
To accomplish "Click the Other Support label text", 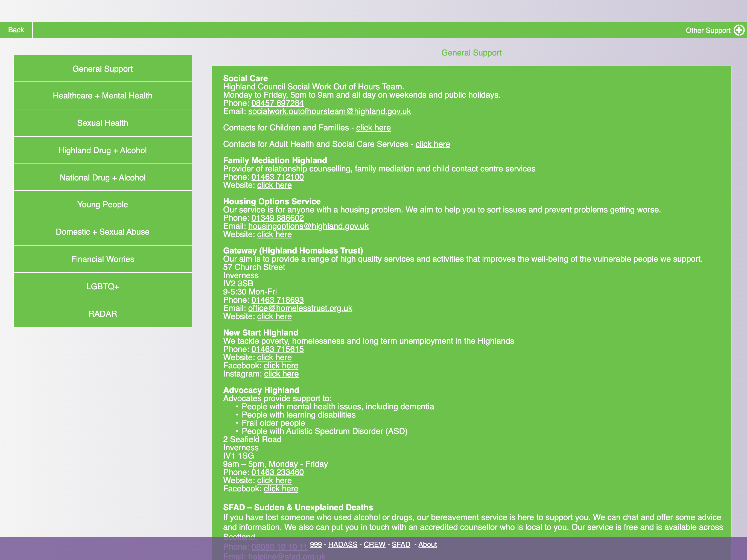I will (x=708, y=30).
